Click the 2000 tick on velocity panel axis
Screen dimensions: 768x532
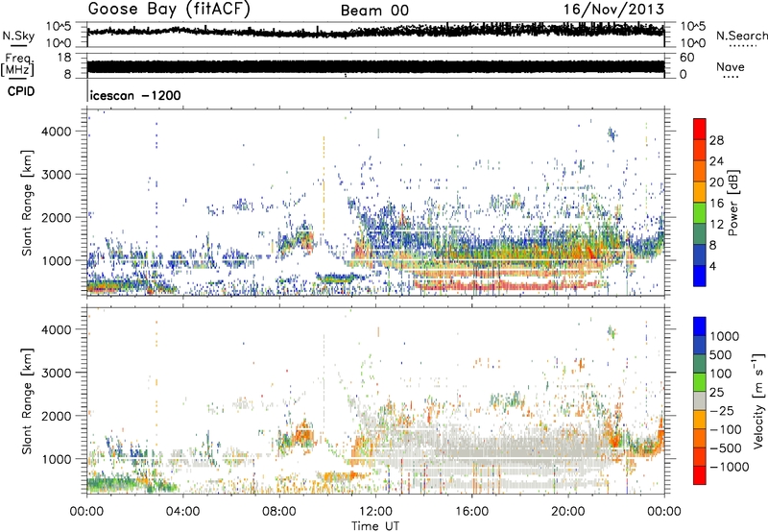(57, 416)
